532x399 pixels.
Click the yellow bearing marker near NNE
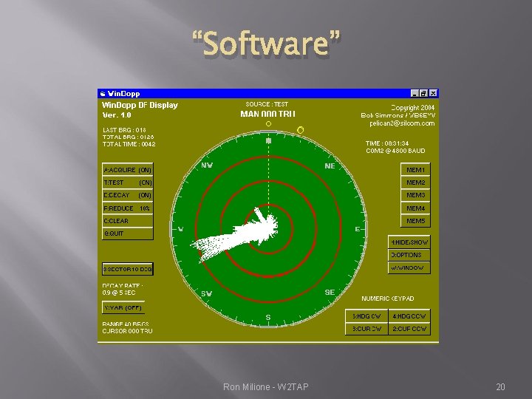[x=300, y=130]
